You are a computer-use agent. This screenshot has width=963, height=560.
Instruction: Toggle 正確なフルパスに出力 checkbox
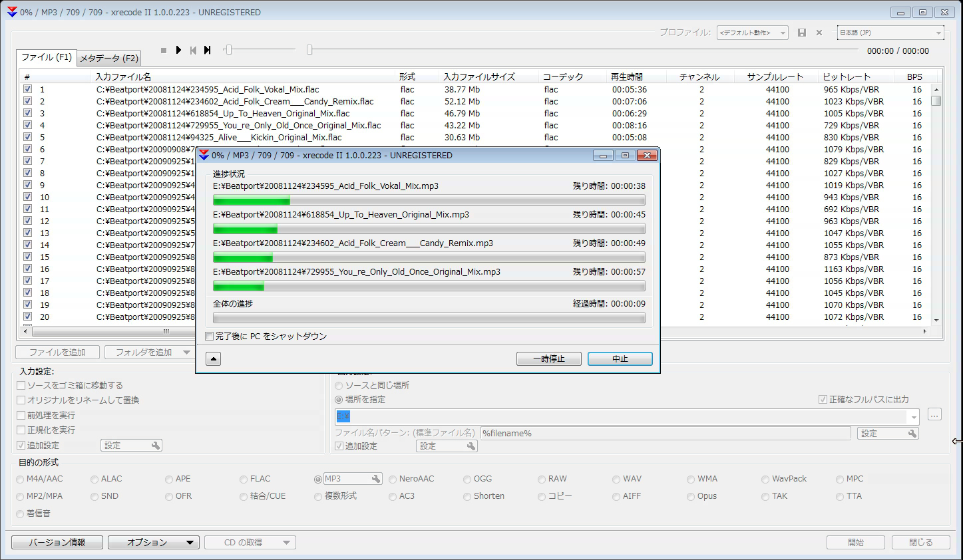pos(823,400)
